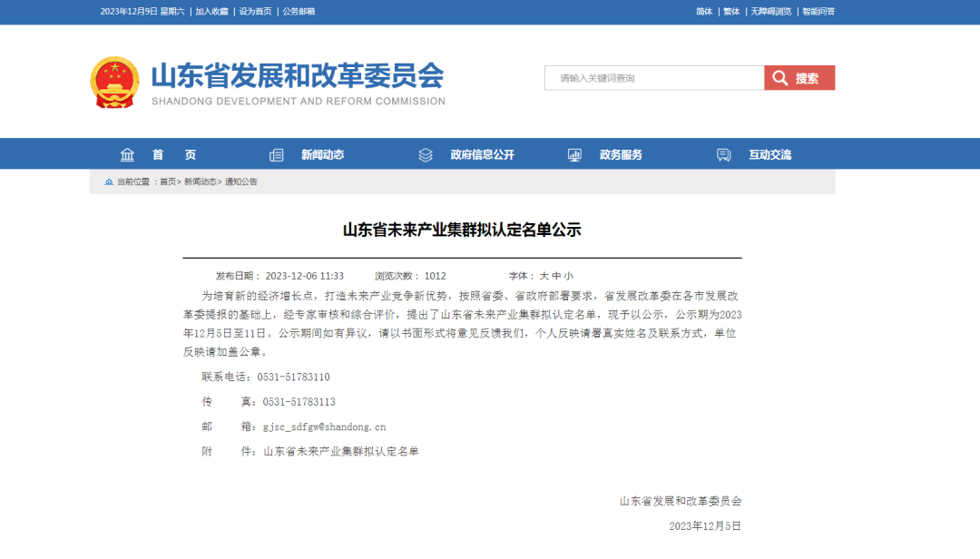Open the 首页 navigation menu item
The image size is (980, 559).
click(174, 155)
